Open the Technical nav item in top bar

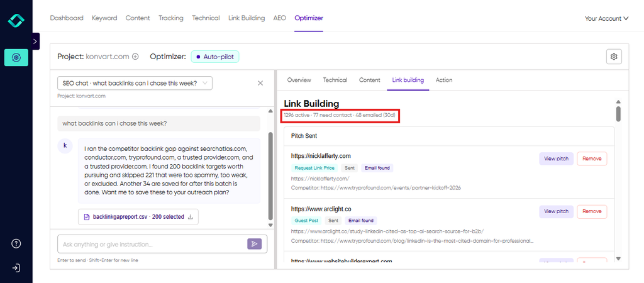click(206, 18)
